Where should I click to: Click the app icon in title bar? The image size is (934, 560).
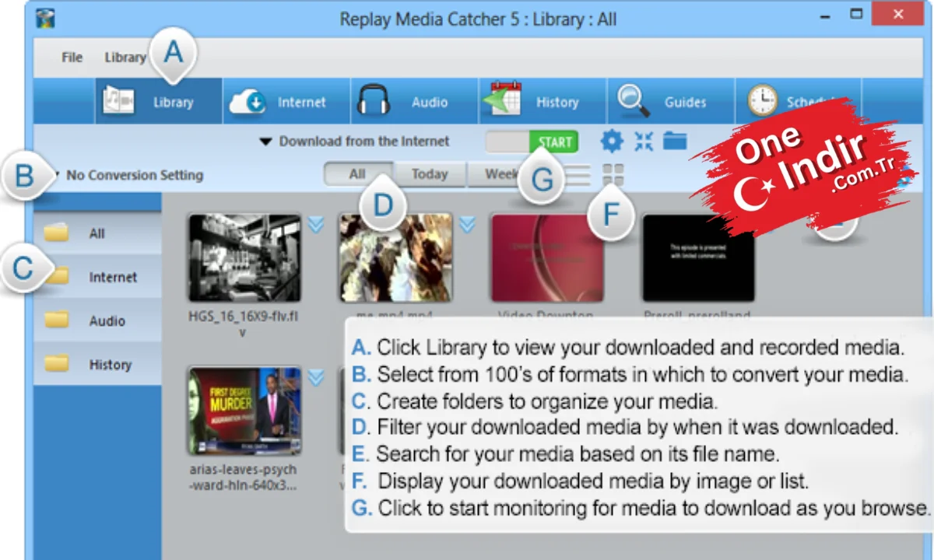coord(44,18)
